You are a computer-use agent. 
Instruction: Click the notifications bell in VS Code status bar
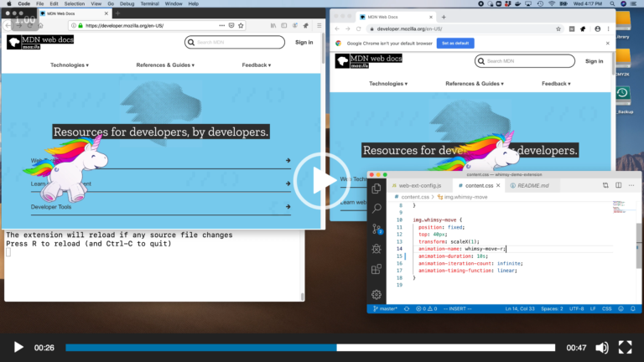click(633, 308)
